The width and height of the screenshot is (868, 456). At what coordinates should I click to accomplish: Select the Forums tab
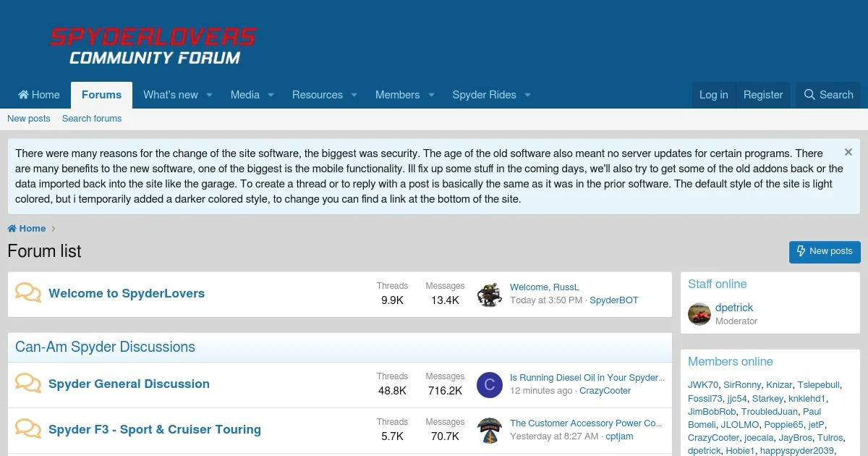[101, 95]
